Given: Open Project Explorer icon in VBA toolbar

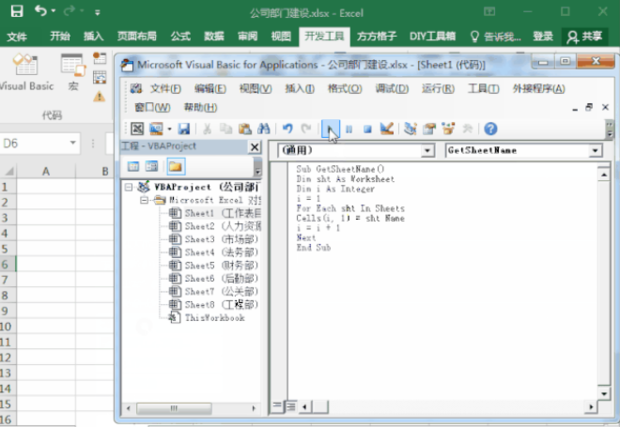Looking at the screenshot, I should tap(410, 128).
